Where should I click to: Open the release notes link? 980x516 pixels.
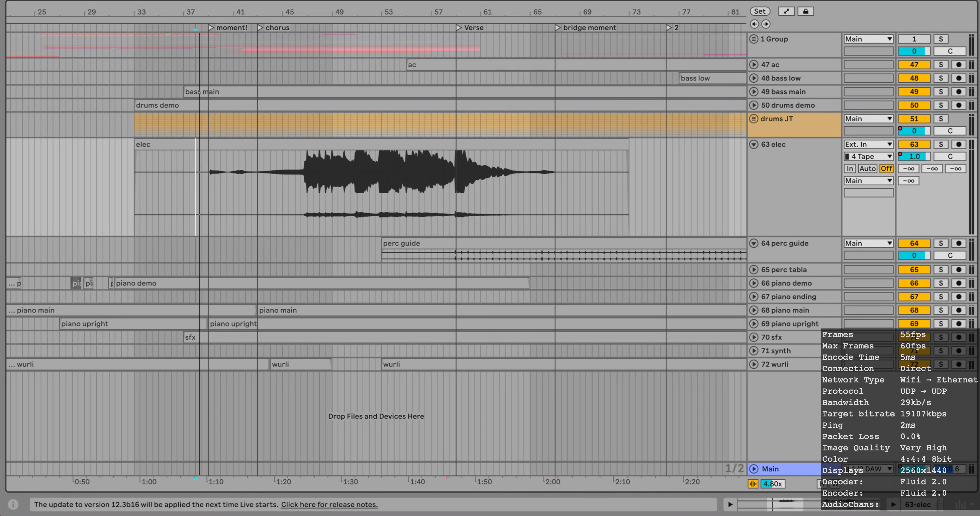pos(329,504)
